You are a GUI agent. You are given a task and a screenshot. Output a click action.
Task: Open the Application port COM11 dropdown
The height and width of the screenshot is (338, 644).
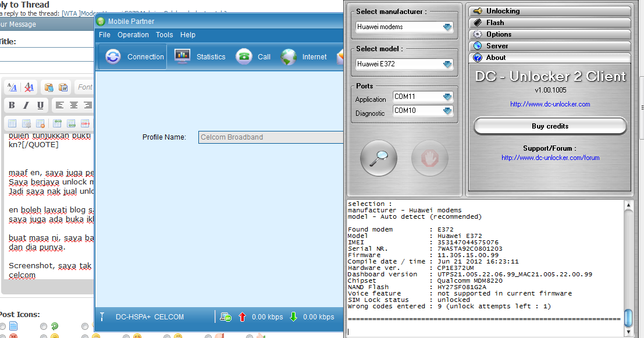[x=447, y=97]
